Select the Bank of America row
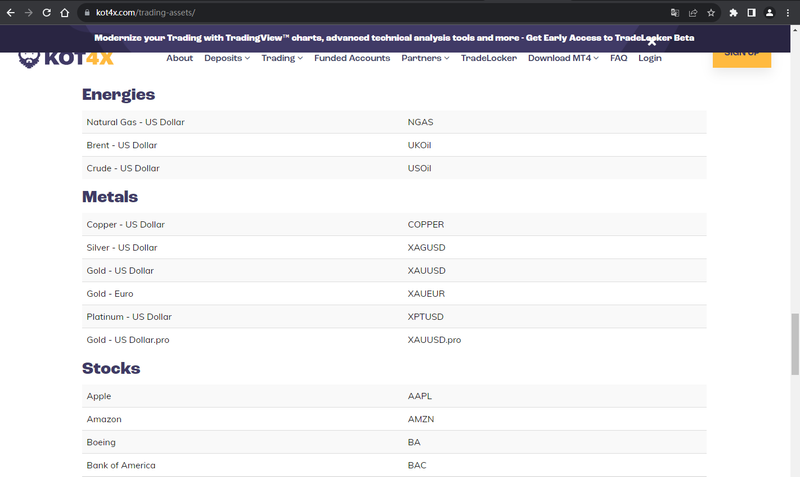Image resolution: width=800 pixels, height=477 pixels. tap(394, 465)
